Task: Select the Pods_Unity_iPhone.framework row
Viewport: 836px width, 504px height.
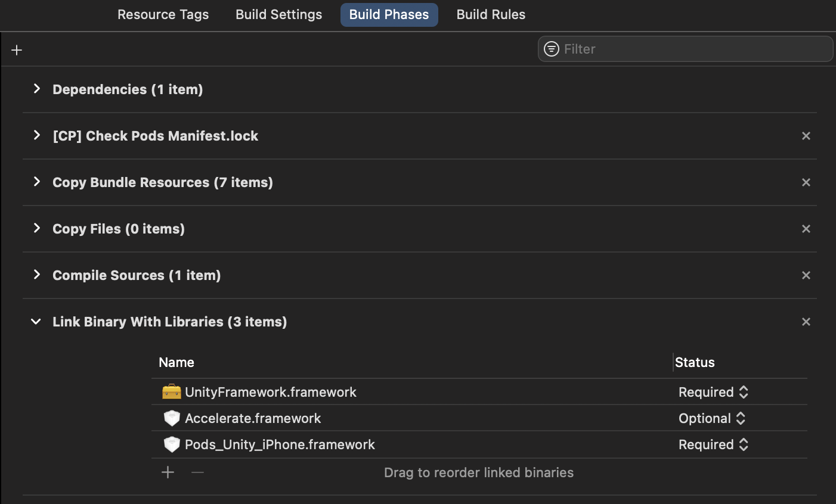Action: click(x=479, y=444)
